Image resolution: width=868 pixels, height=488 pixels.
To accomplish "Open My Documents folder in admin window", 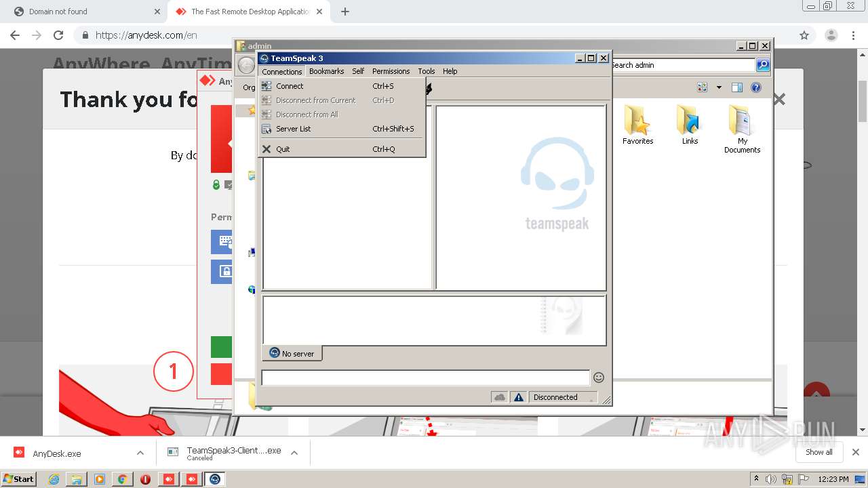I will tap(742, 129).
